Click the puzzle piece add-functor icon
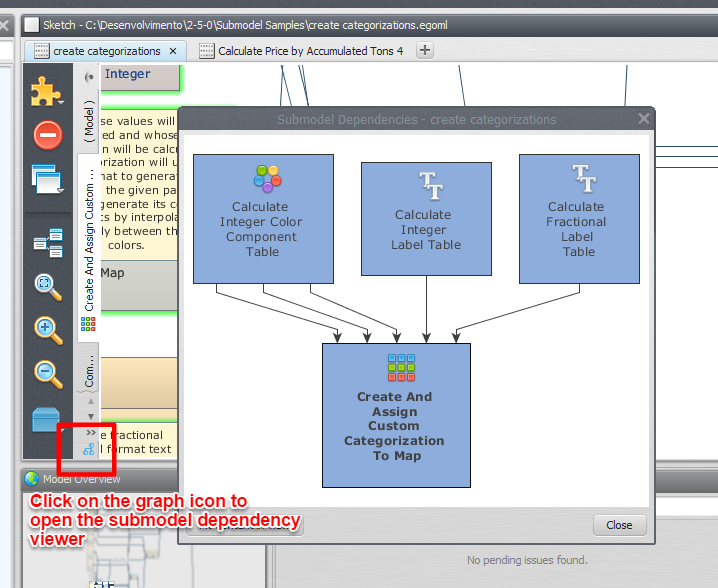Screen dimensions: 718x588 tap(45, 91)
